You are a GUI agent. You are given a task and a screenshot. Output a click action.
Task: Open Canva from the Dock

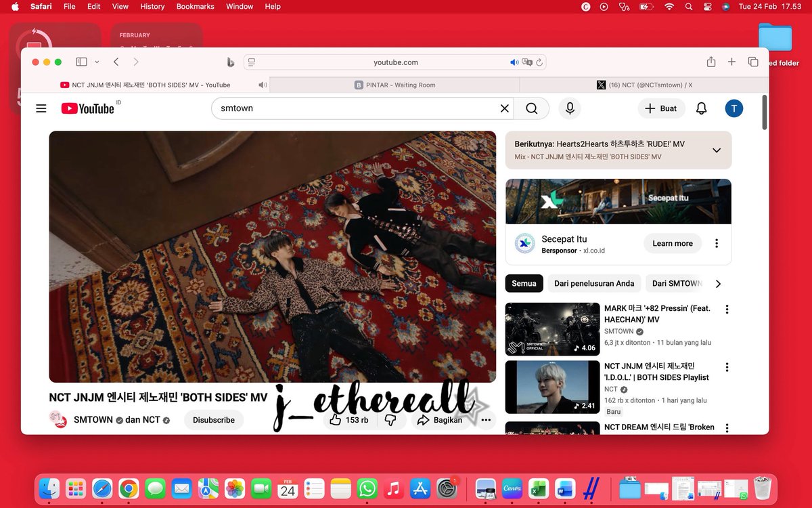coord(512,488)
